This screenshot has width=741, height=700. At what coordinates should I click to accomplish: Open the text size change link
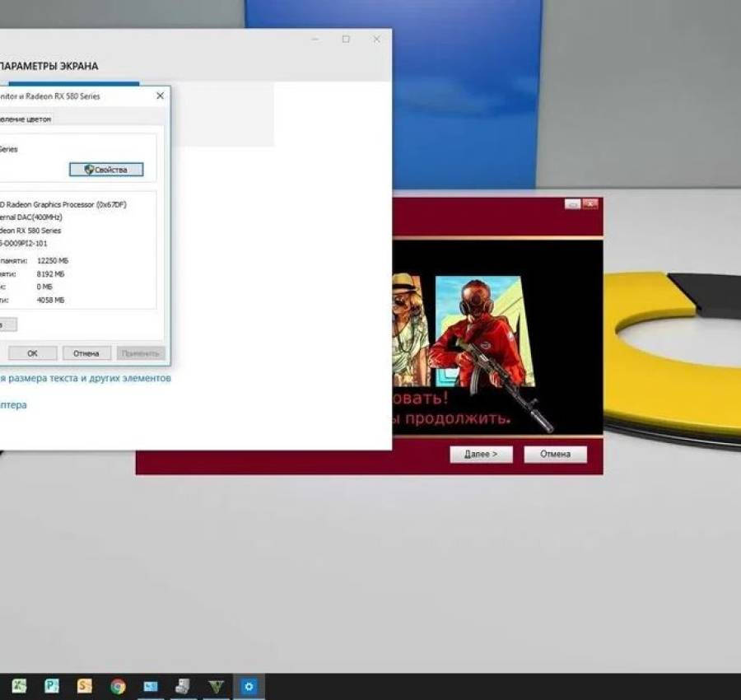[85, 378]
